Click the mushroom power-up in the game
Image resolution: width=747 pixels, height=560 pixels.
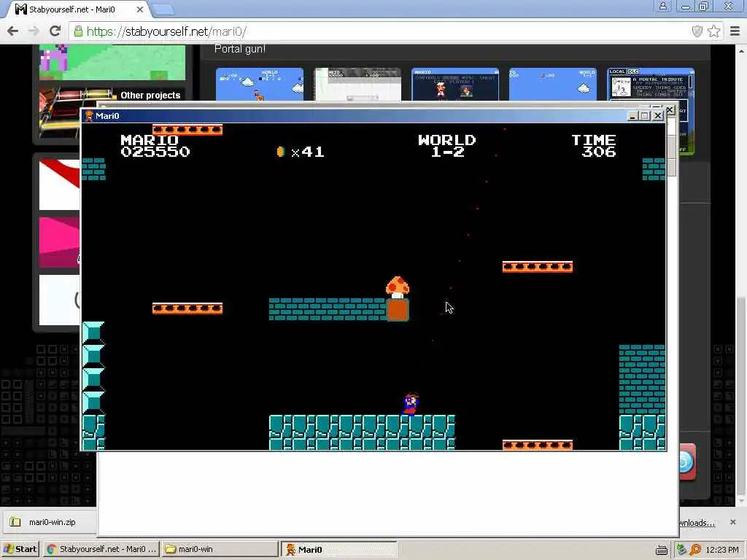(398, 287)
